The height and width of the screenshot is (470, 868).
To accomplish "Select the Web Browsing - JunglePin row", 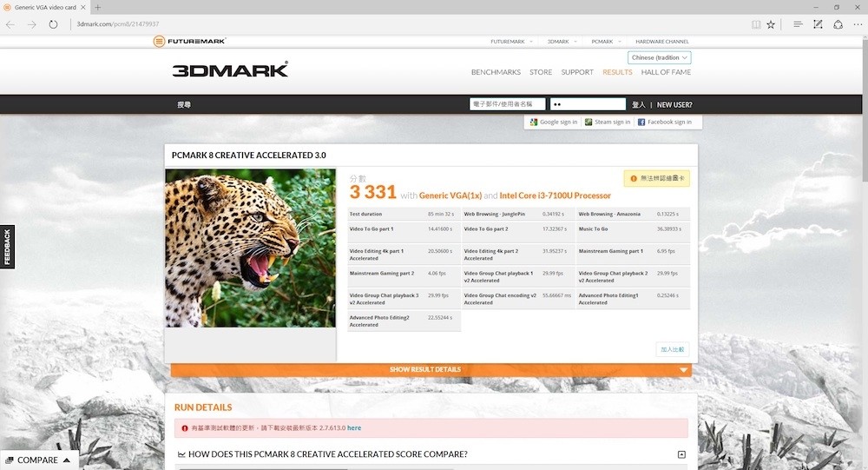I will (518, 214).
